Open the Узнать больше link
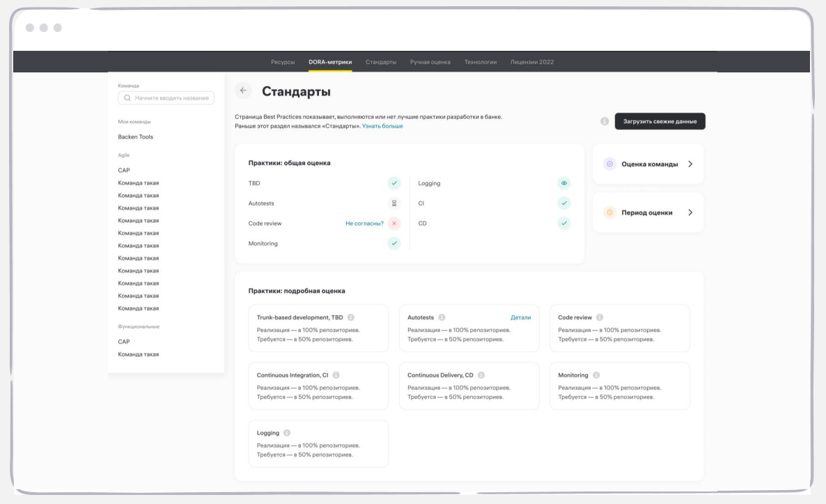The image size is (826, 504). [x=382, y=127]
